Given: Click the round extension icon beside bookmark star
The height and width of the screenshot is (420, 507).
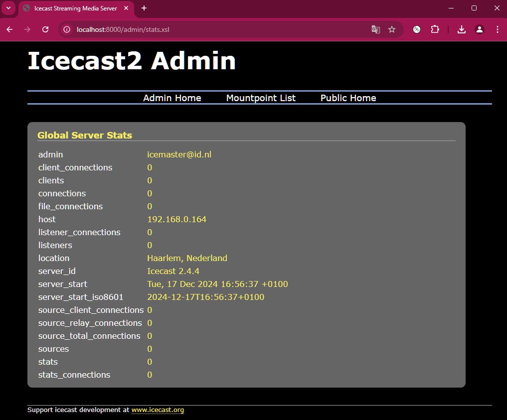Looking at the screenshot, I should click(x=417, y=29).
